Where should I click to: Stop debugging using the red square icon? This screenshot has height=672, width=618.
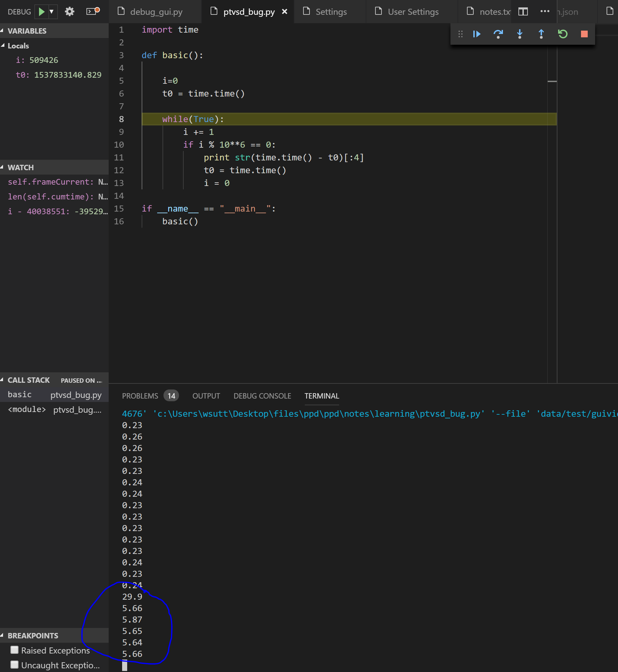[584, 34]
